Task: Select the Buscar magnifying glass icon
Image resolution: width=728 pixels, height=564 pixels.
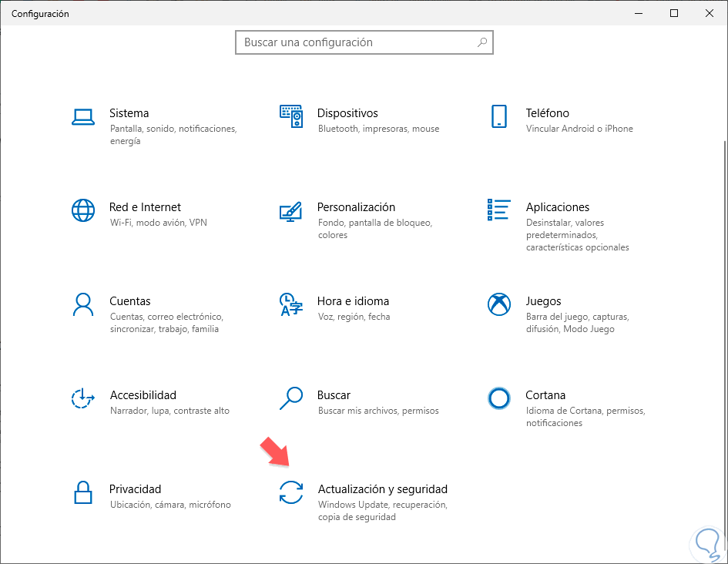Action: coord(290,398)
